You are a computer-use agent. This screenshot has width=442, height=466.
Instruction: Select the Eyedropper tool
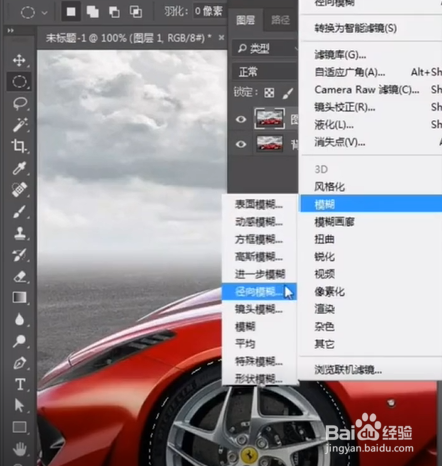point(19,168)
